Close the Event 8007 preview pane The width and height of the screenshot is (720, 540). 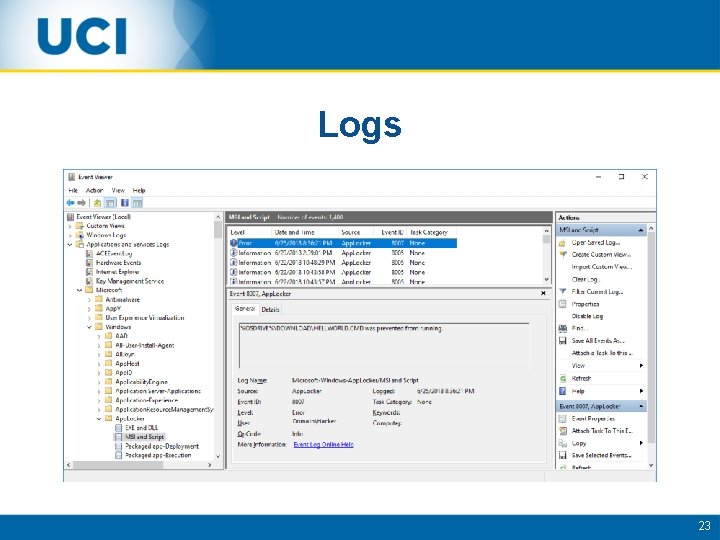coord(543,293)
